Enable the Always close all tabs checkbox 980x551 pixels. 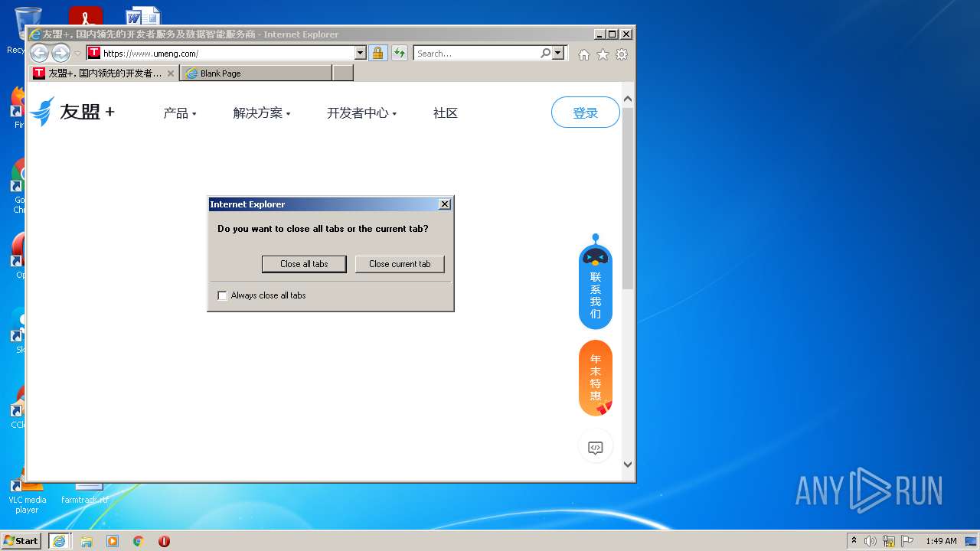coord(223,295)
